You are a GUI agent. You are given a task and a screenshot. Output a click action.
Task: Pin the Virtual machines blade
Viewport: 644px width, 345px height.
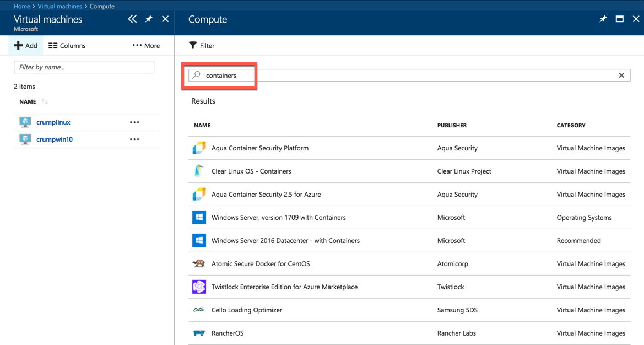click(x=149, y=19)
